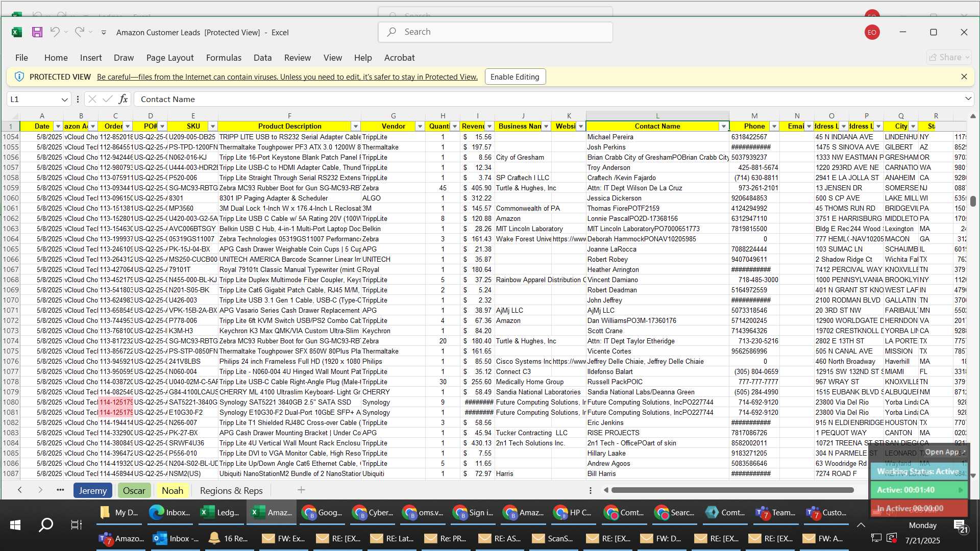980x551 pixels.
Task: Select the Noah sheet tab
Action: pyautogui.click(x=173, y=490)
